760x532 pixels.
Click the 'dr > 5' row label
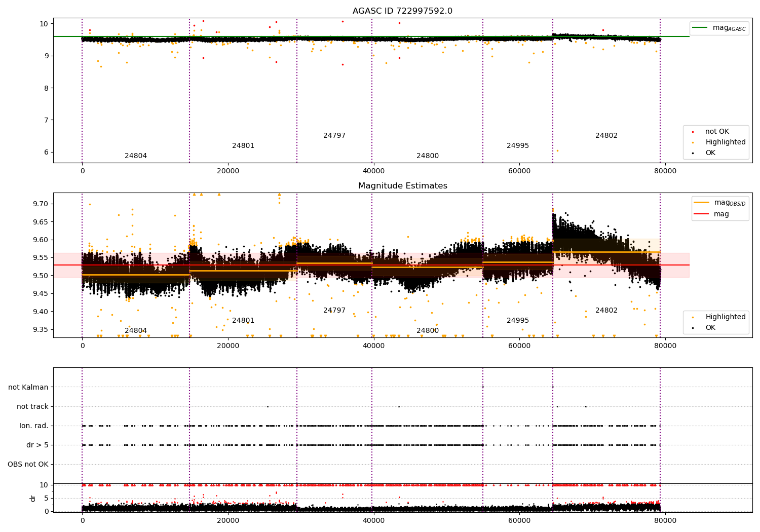[37, 445]
